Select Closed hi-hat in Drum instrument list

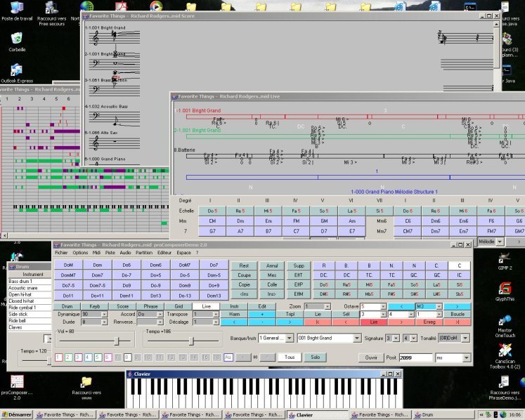coord(30,301)
